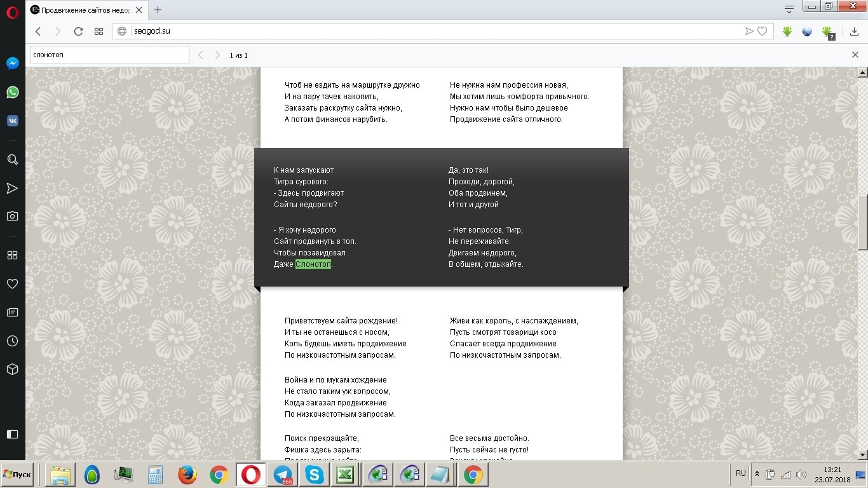Screen dimensions: 868x488
Task: Click the page vertical scrollbar thumb
Action: [862, 222]
